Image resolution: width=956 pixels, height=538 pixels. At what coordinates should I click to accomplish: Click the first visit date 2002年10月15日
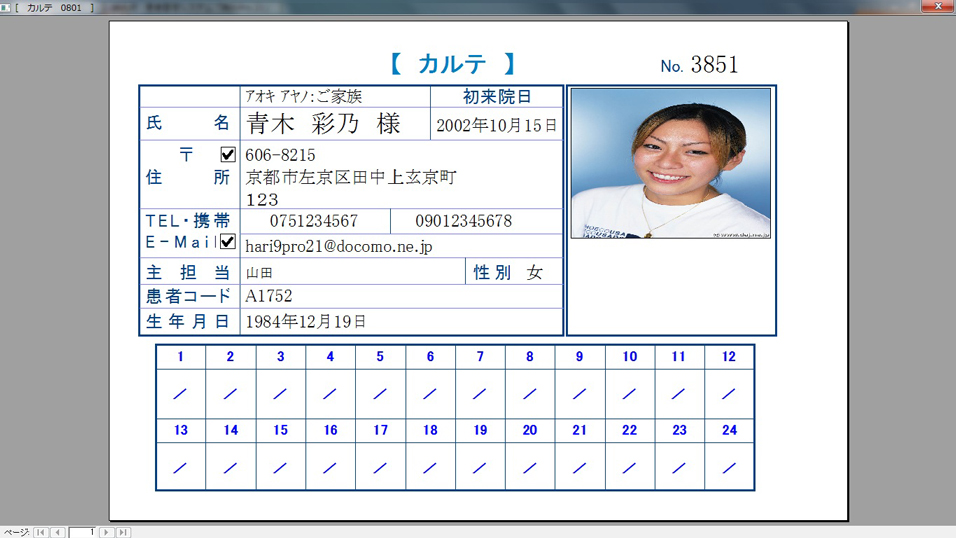[x=496, y=126]
